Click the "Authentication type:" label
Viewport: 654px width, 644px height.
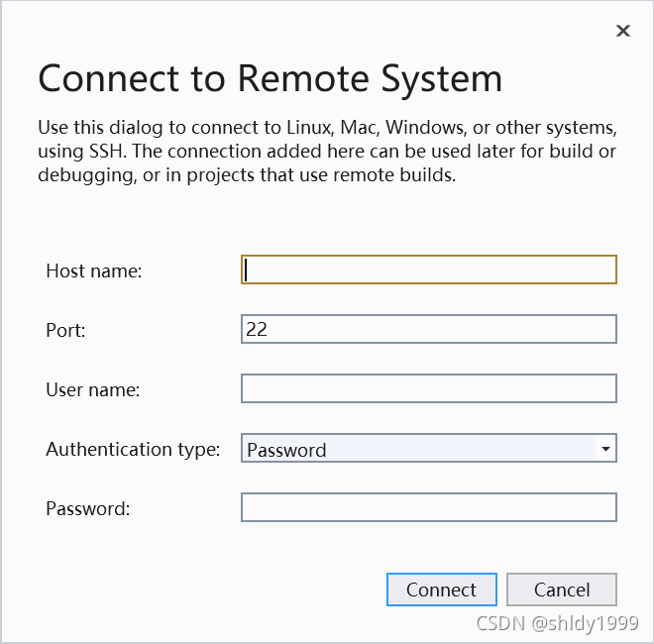[133, 450]
